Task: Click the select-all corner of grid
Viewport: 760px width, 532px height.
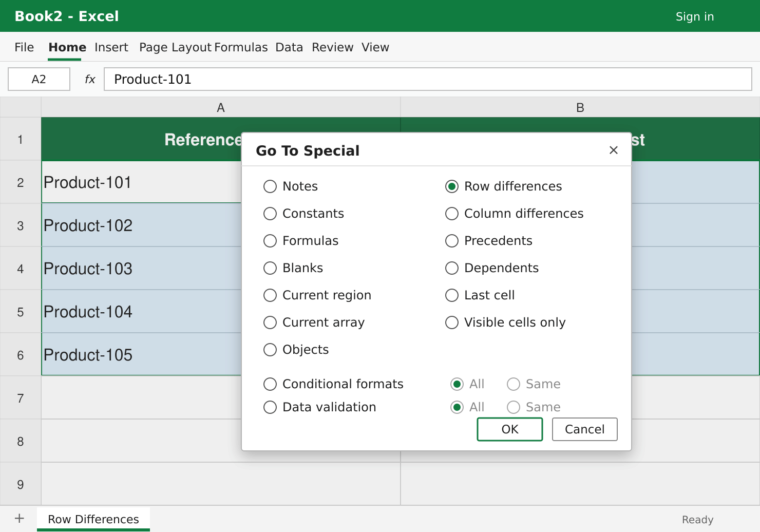Action: tap(21, 107)
